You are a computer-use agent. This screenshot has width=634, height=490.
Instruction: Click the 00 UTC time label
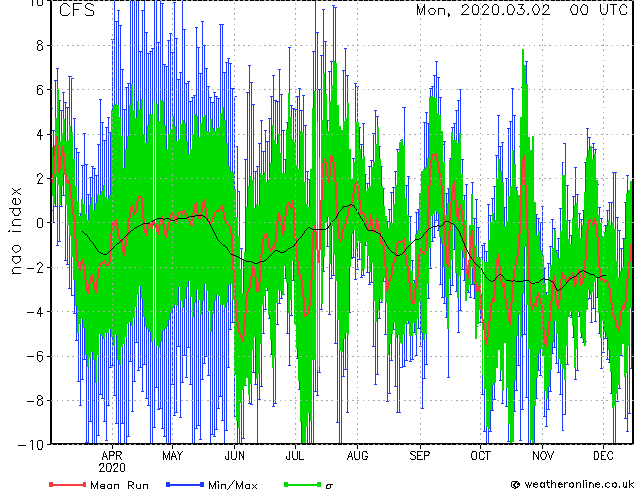point(599,10)
